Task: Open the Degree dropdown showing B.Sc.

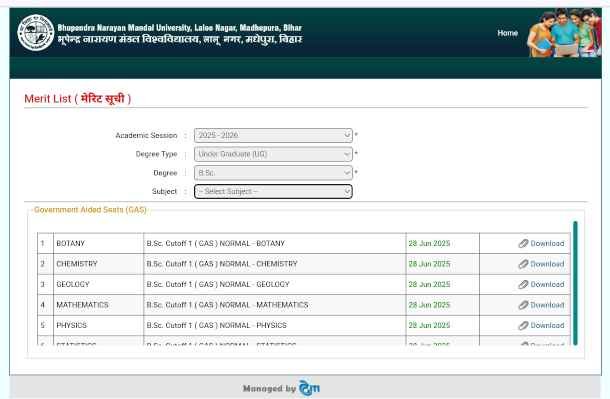Action: [273, 173]
